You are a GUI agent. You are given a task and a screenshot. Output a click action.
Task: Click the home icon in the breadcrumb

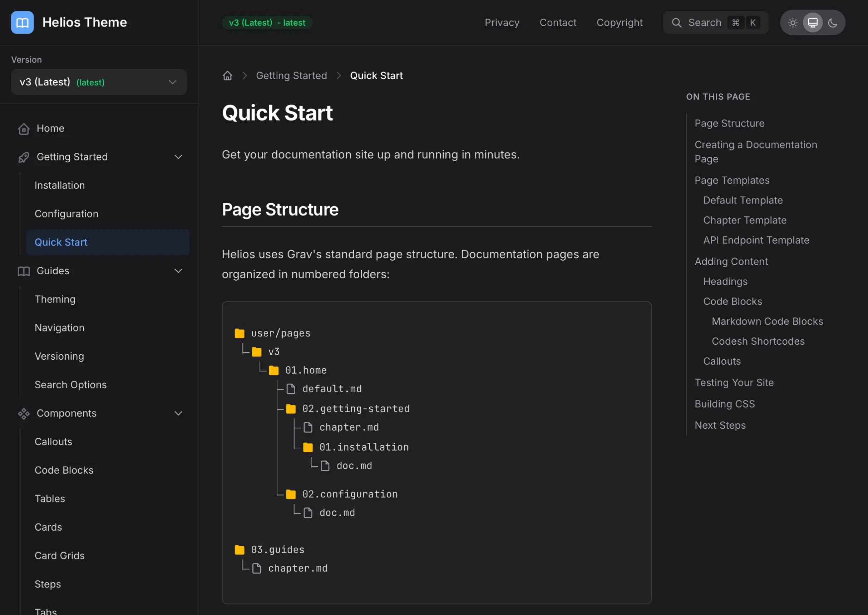pyautogui.click(x=227, y=76)
